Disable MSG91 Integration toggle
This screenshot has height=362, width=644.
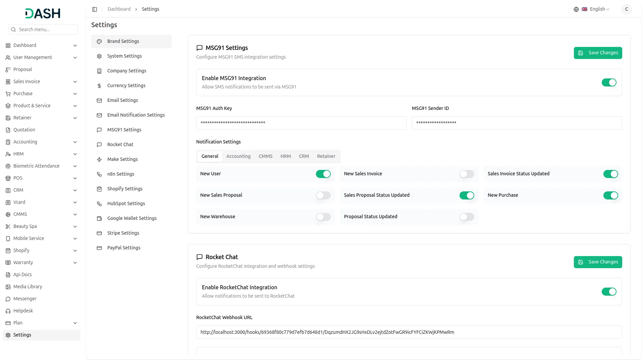click(x=609, y=82)
